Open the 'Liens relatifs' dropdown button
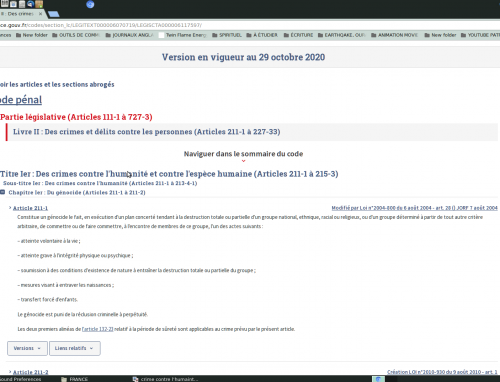500x382 pixels. [75, 348]
